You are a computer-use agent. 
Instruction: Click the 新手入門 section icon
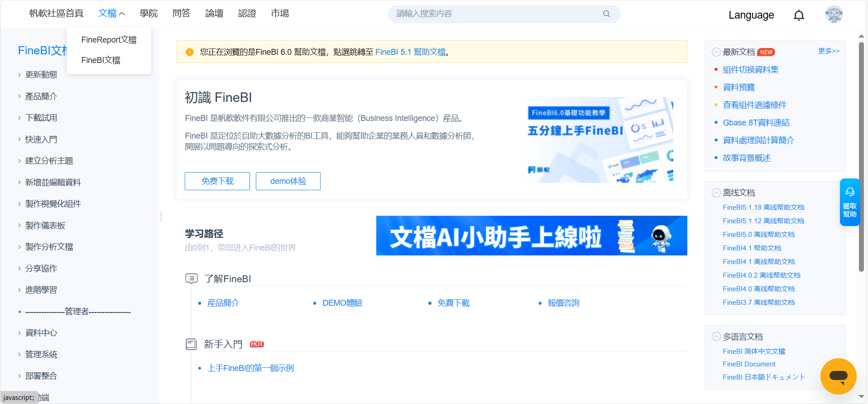192,344
